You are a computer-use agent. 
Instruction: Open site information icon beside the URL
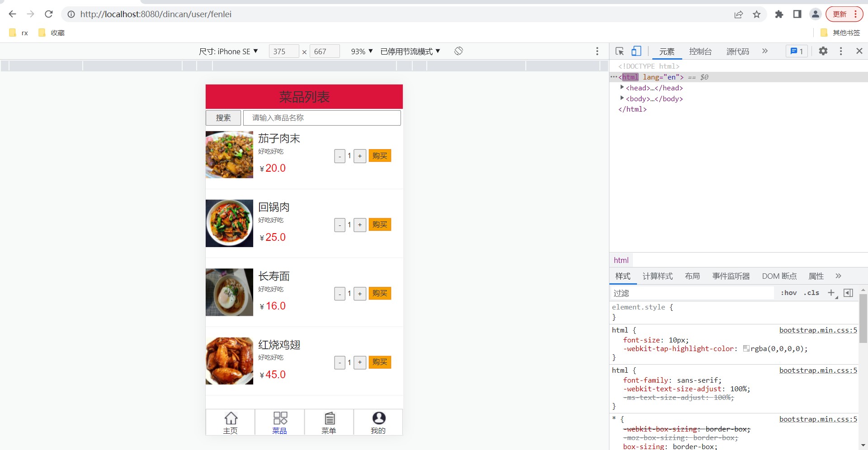click(x=71, y=14)
